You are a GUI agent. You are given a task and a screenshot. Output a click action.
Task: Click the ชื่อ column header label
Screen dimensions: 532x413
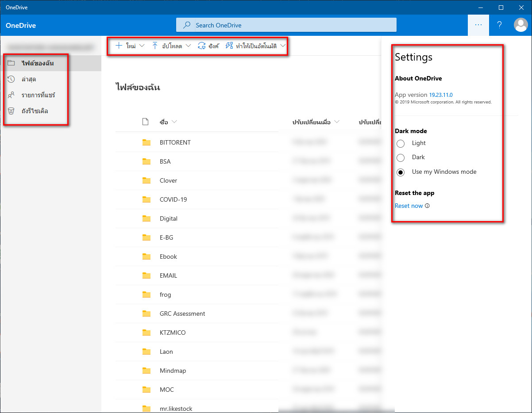[x=164, y=122]
